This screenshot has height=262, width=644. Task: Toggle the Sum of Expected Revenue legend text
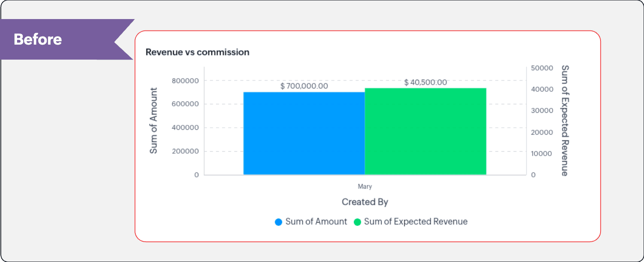point(416,221)
